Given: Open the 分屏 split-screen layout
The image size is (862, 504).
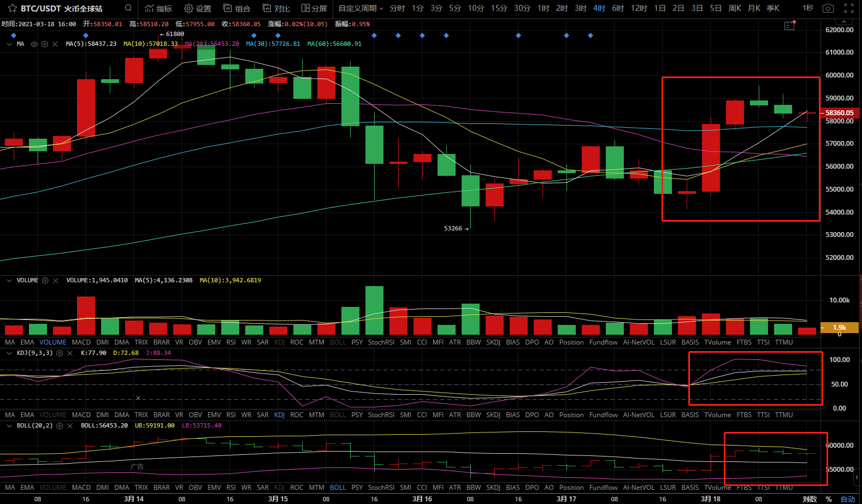Looking at the screenshot, I should (314, 8).
